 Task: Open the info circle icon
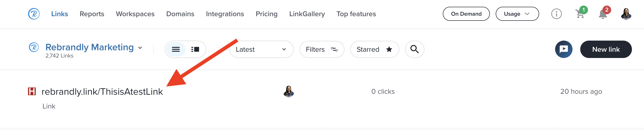pos(556,14)
